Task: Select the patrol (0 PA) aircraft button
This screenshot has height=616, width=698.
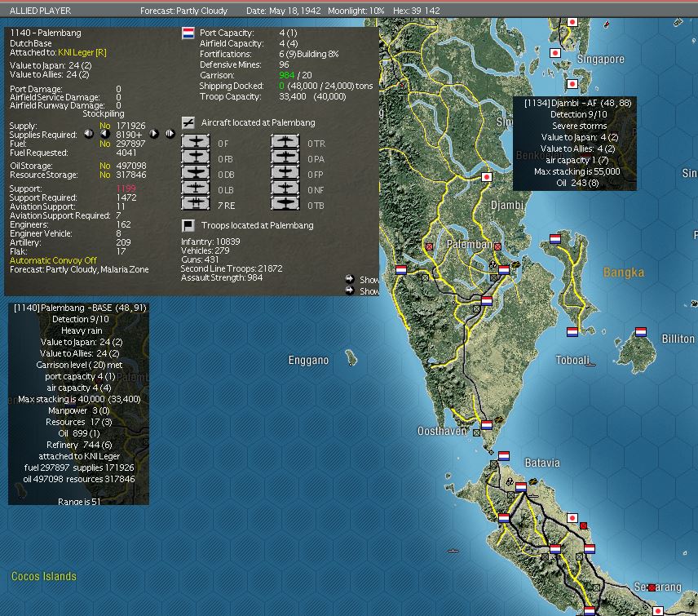Action: 285,158
